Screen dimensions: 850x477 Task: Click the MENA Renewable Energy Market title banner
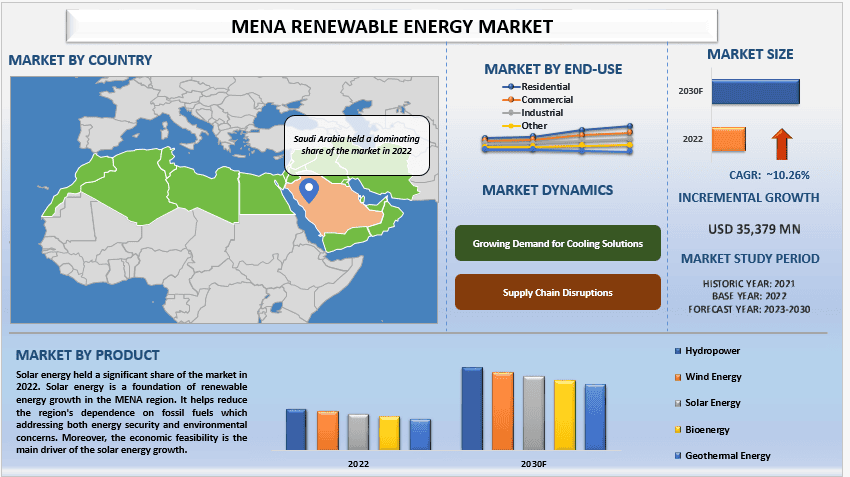coord(391,26)
